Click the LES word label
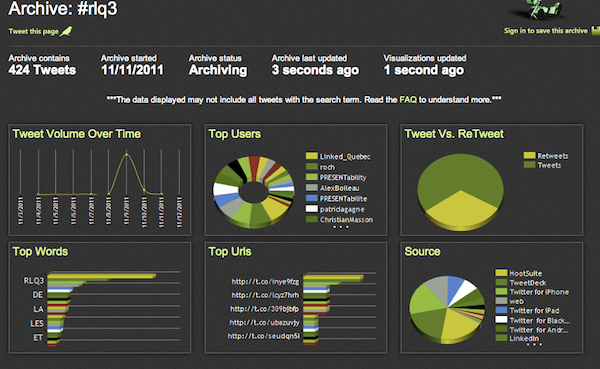 tap(37, 323)
